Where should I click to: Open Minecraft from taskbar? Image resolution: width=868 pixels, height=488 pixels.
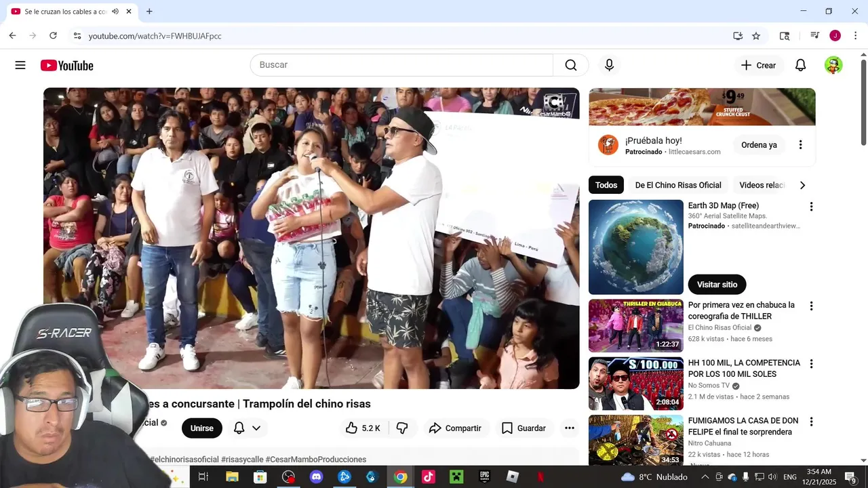pyautogui.click(x=456, y=477)
